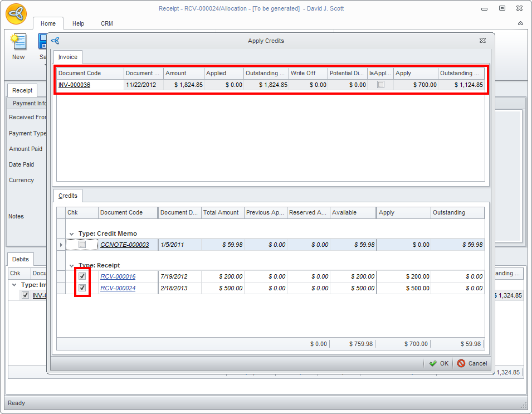Collapse the Type: Credit Memo group
Image resolution: width=532 pixels, height=414 pixels.
tap(71, 234)
